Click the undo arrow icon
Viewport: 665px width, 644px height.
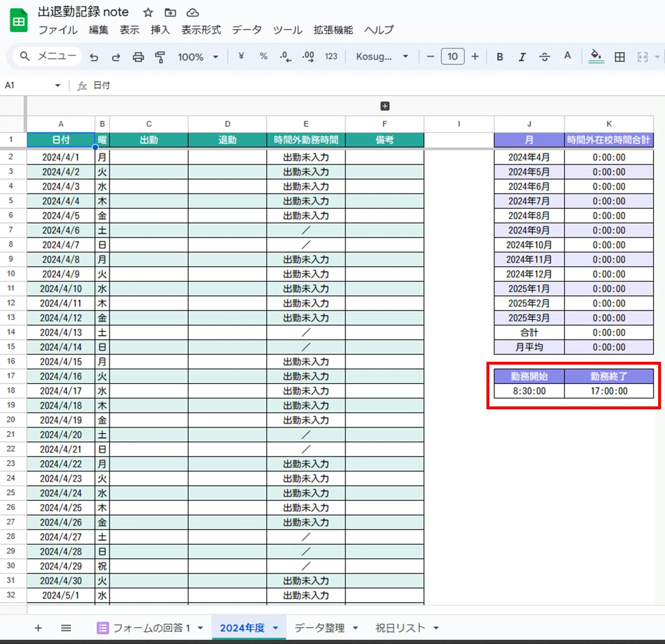point(94,57)
